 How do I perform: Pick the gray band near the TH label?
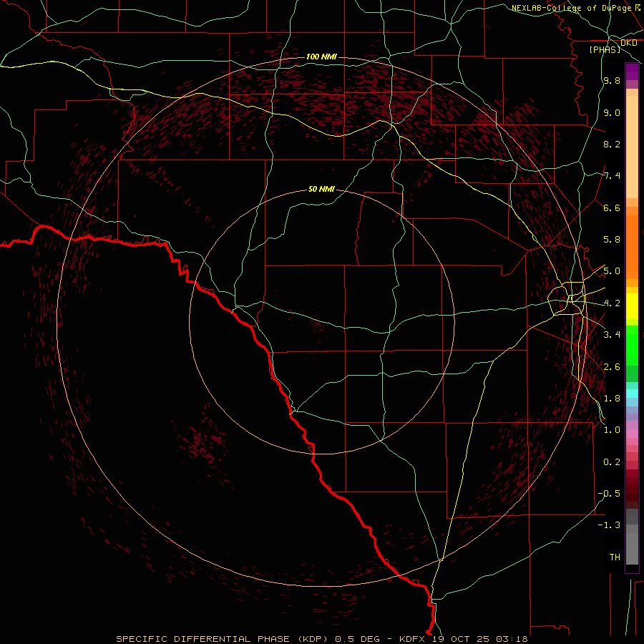[x=632, y=549]
